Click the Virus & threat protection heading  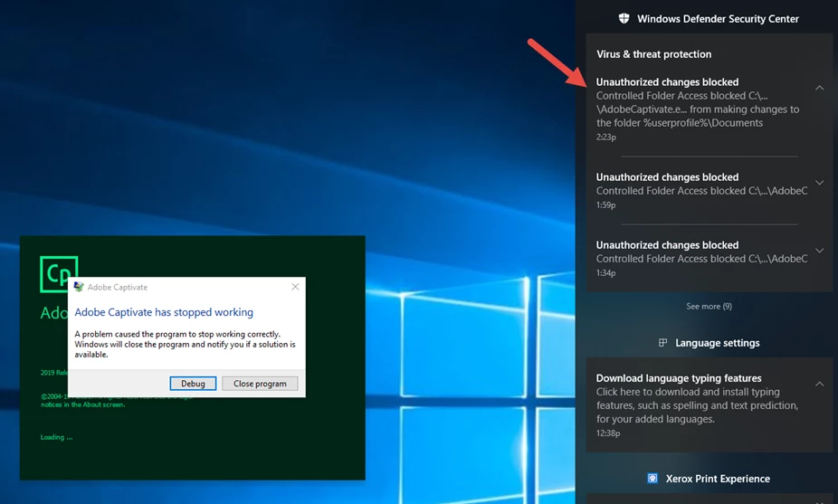pyautogui.click(x=653, y=54)
